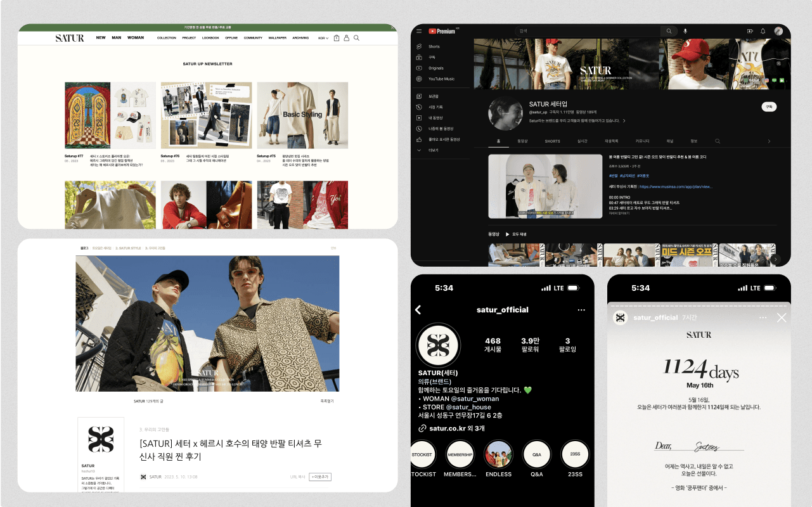Select the SHORTS channel tab
This screenshot has height=507, width=812.
(x=553, y=141)
